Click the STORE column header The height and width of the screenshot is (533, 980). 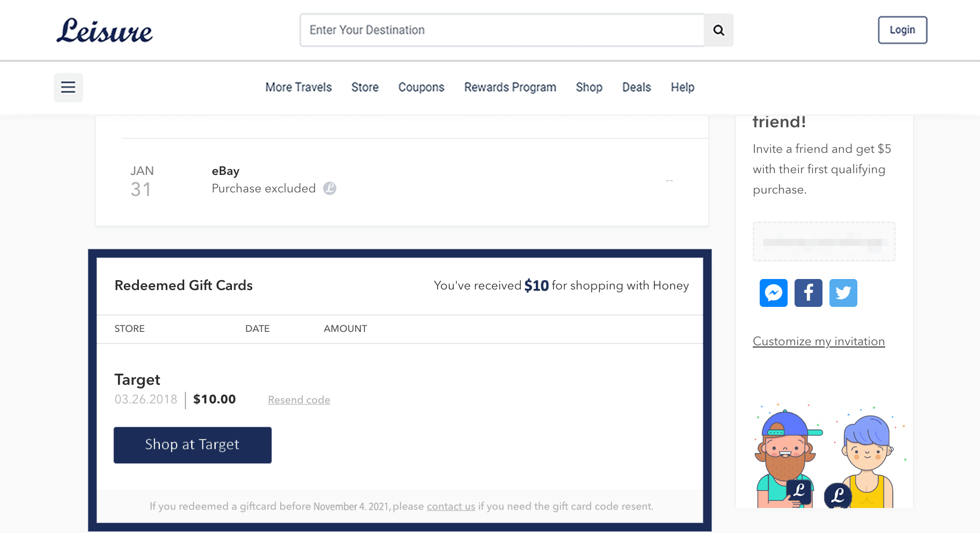[130, 328]
